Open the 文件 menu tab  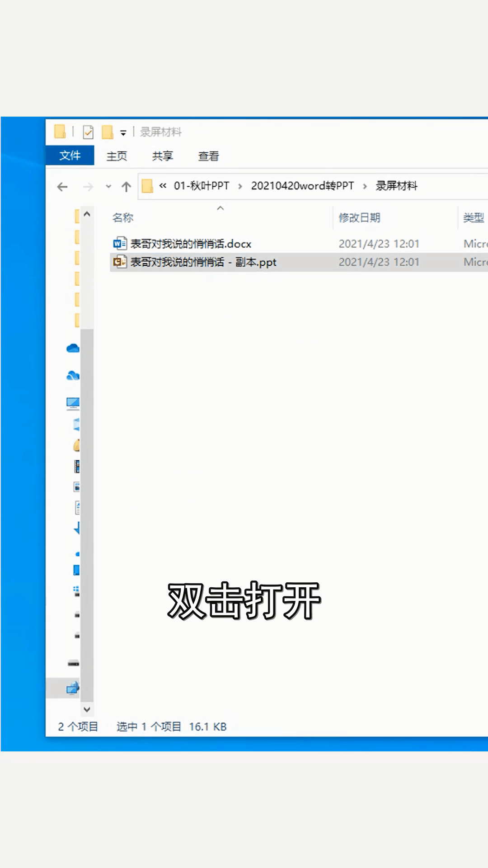[x=70, y=156]
